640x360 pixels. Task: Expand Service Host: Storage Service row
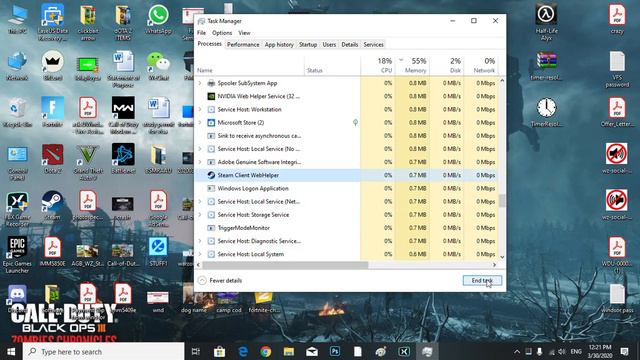tap(200, 215)
